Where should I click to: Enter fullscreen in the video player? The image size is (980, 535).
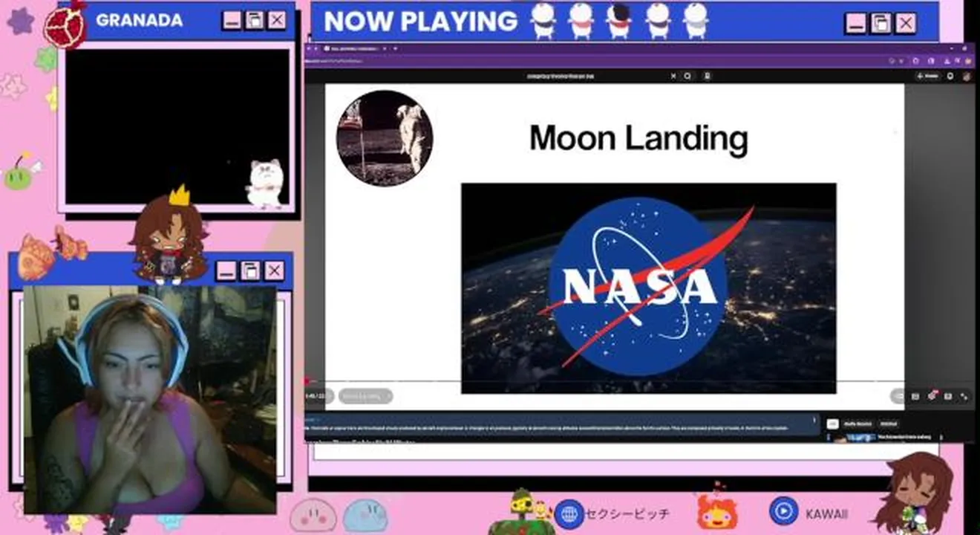964,396
